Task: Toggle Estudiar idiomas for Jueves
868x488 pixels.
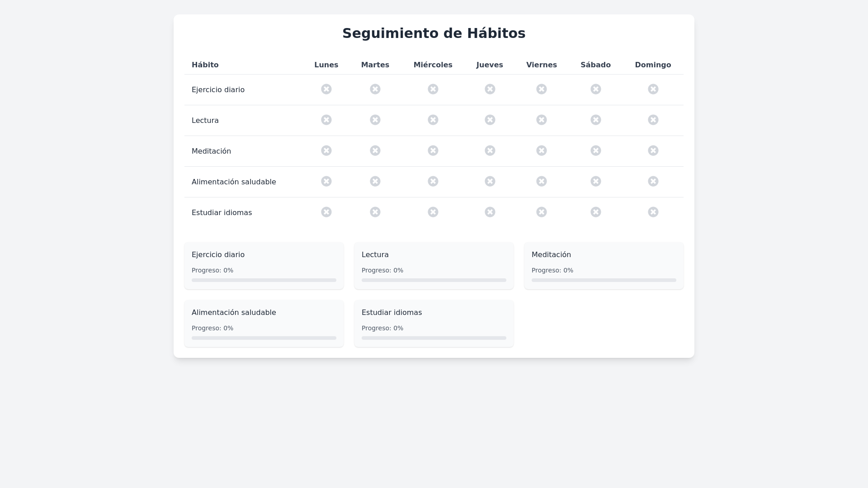Action: pos(490,212)
